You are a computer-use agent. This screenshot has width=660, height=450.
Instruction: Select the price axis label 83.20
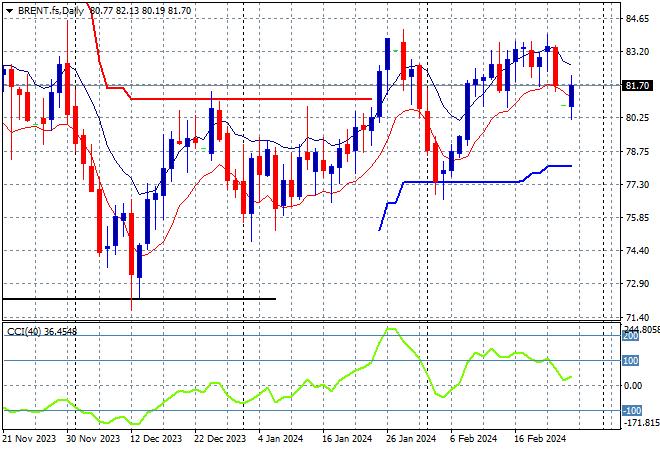click(x=637, y=52)
